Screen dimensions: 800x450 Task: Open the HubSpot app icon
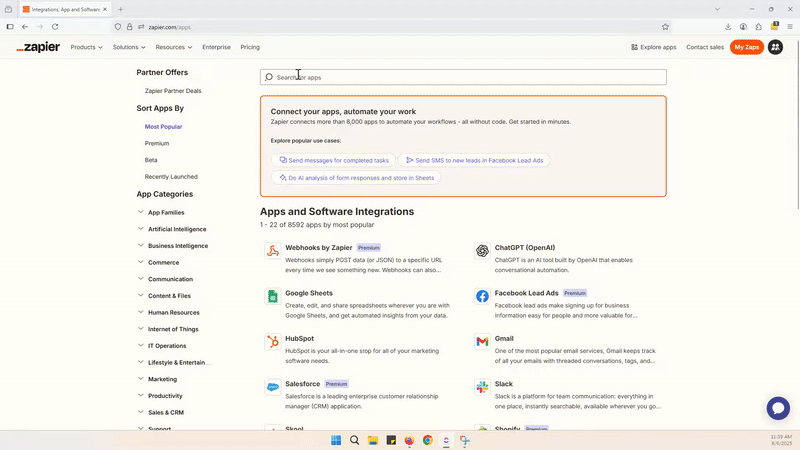(x=273, y=341)
